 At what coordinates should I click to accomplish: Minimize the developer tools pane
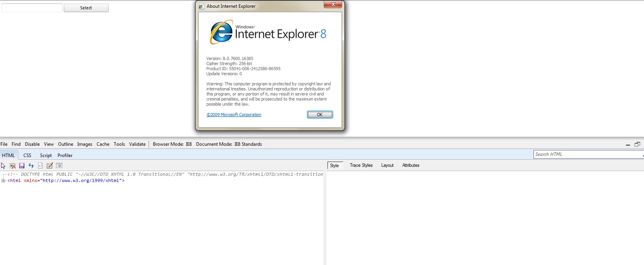[x=628, y=145]
